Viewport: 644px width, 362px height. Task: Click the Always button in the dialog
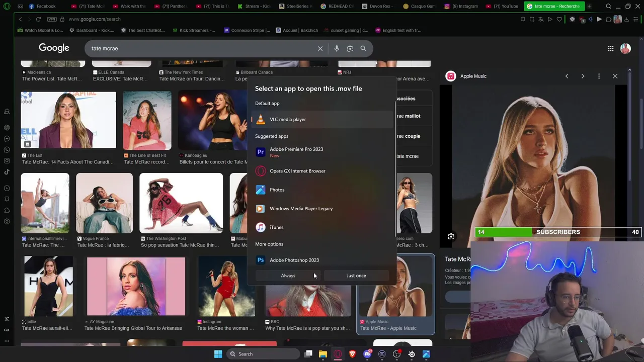click(288, 276)
